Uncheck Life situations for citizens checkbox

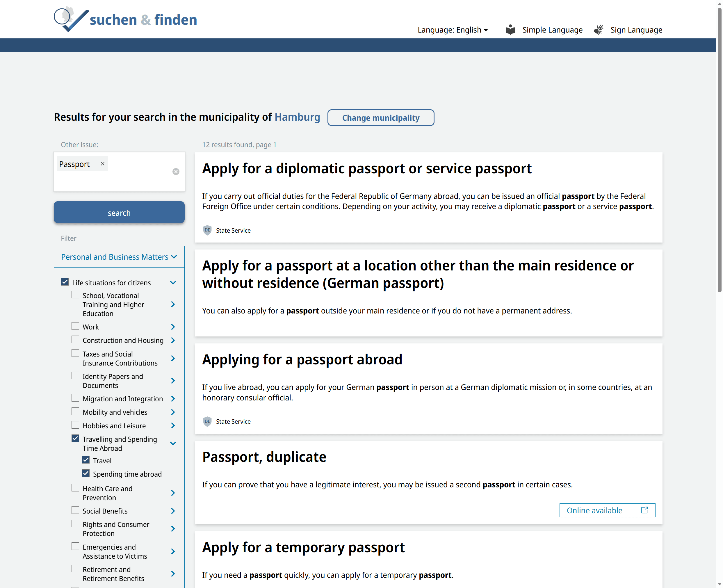pyautogui.click(x=65, y=282)
